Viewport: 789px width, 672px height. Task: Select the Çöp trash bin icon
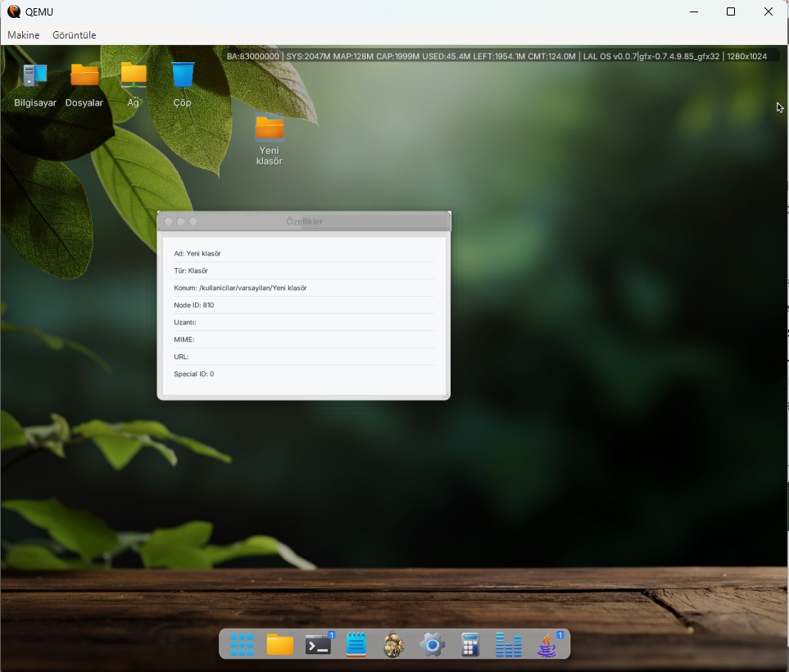182,84
